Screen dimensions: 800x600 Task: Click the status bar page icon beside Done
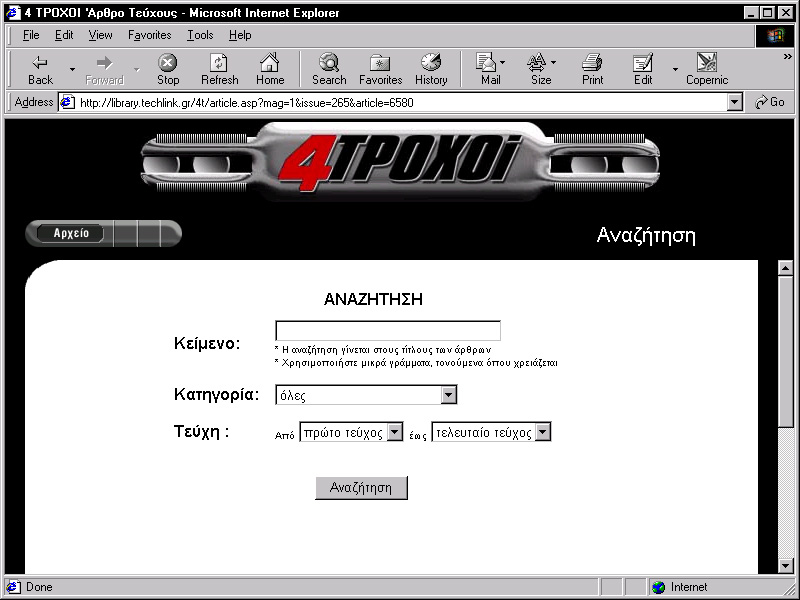tap(13, 587)
